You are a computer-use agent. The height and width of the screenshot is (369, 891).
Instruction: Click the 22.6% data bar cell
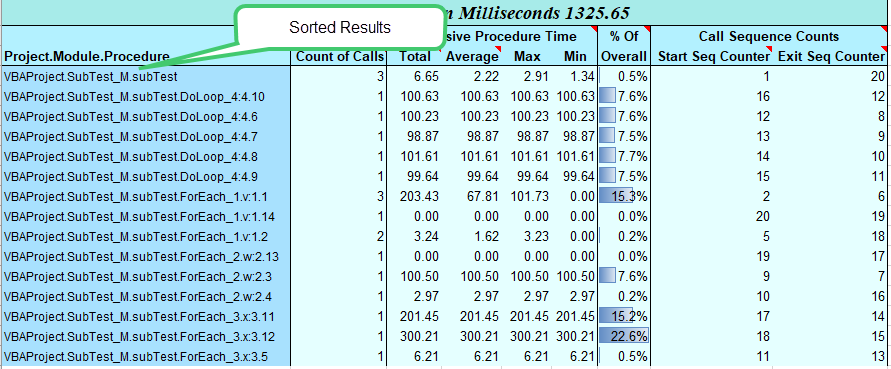623,337
